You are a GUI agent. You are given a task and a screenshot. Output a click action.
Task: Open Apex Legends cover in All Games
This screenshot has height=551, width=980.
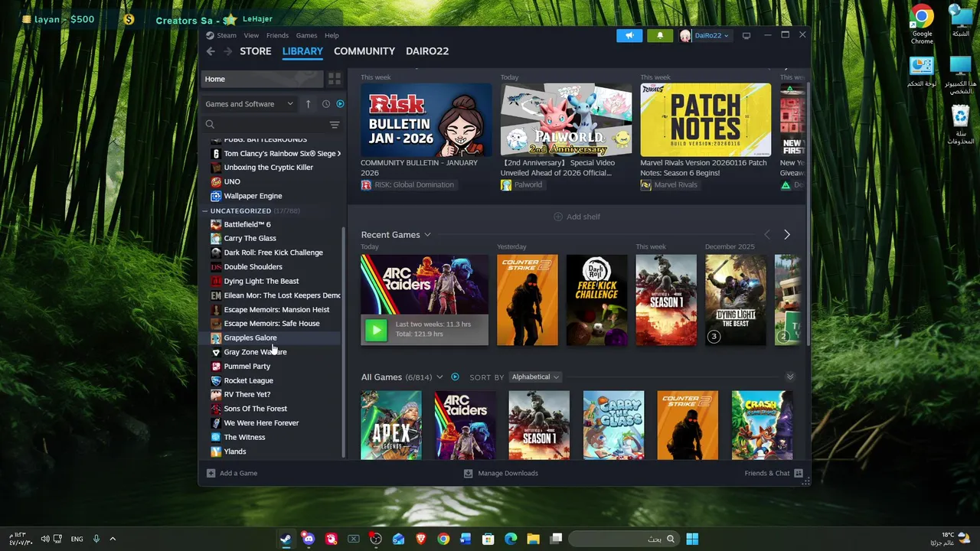[x=391, y=425]
